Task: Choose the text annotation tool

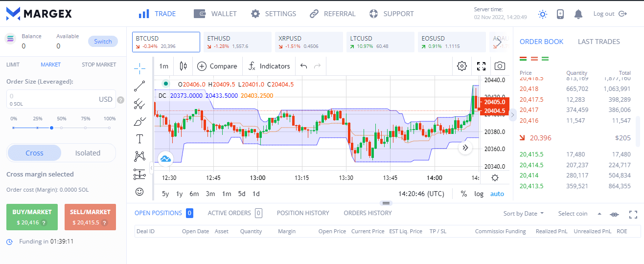Action: (139, 139)
